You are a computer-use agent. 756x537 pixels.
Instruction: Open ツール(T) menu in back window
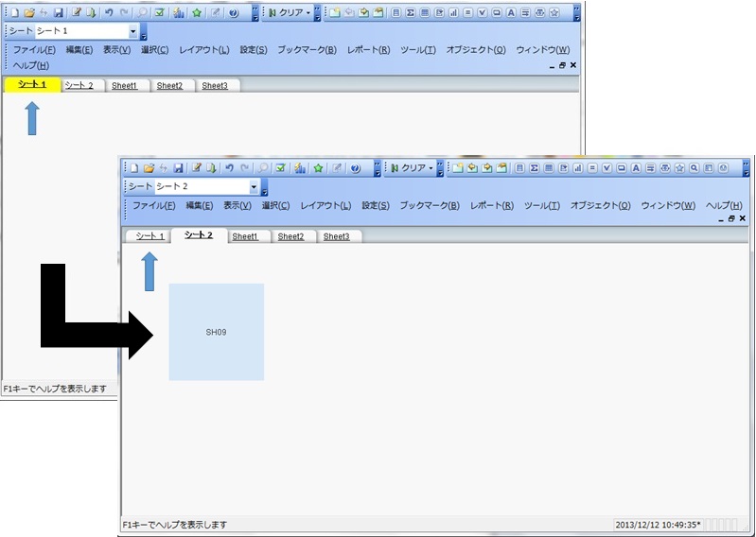[x=418, y=50]
